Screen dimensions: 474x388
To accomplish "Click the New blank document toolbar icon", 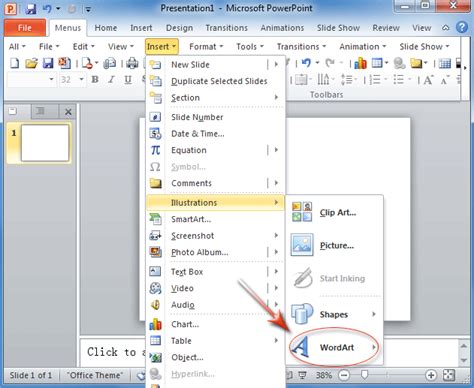I will (14, 63).
